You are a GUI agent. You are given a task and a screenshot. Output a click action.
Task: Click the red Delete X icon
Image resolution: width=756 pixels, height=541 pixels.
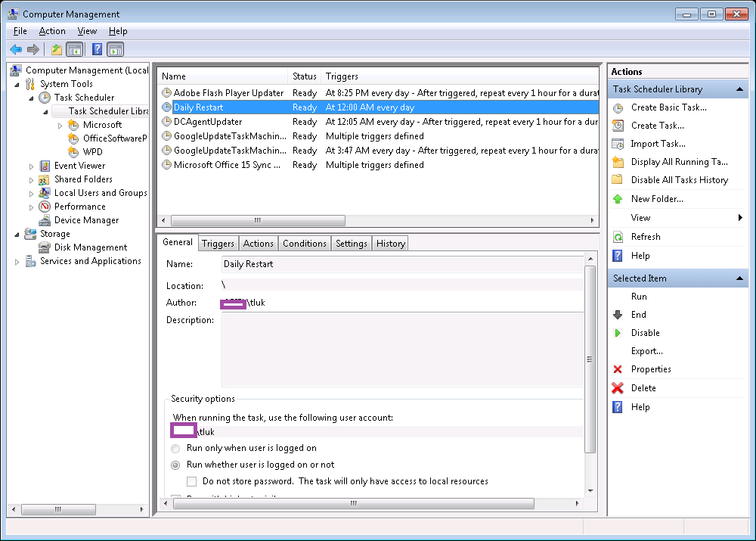pos(618,388)
